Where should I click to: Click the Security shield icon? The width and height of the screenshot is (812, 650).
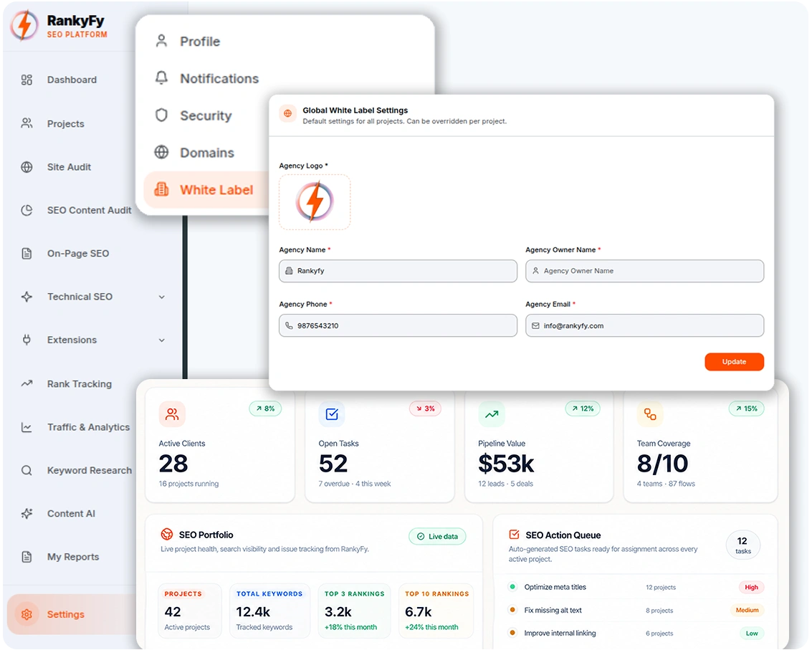click(x=161, y=115)
